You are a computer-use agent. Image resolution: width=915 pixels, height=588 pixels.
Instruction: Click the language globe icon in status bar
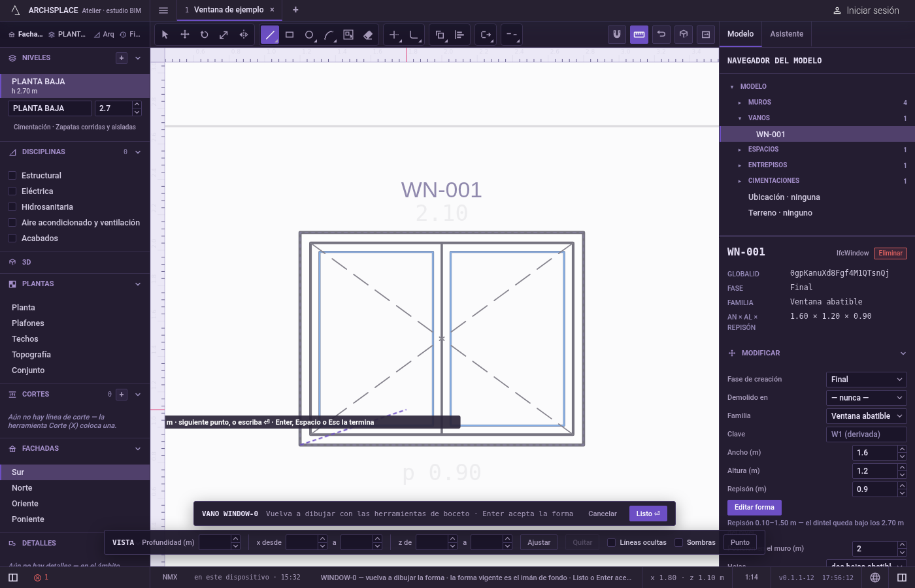[x=875, y=578]
